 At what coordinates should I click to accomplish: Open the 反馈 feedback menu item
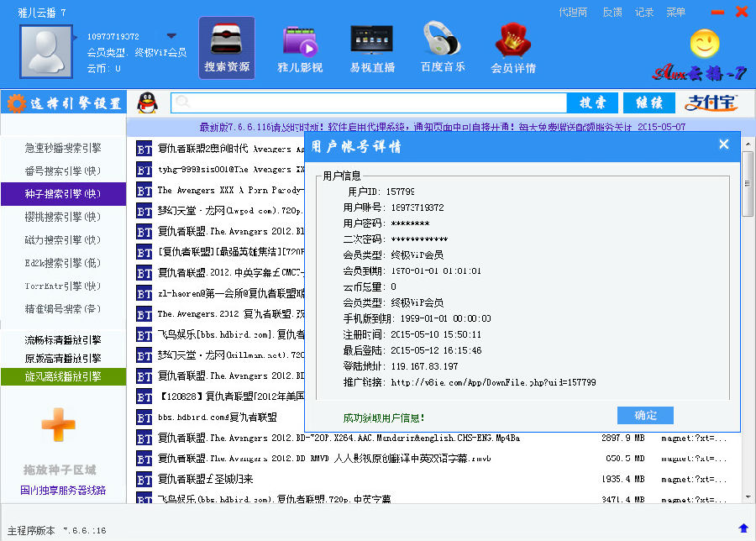coord(612,13)
